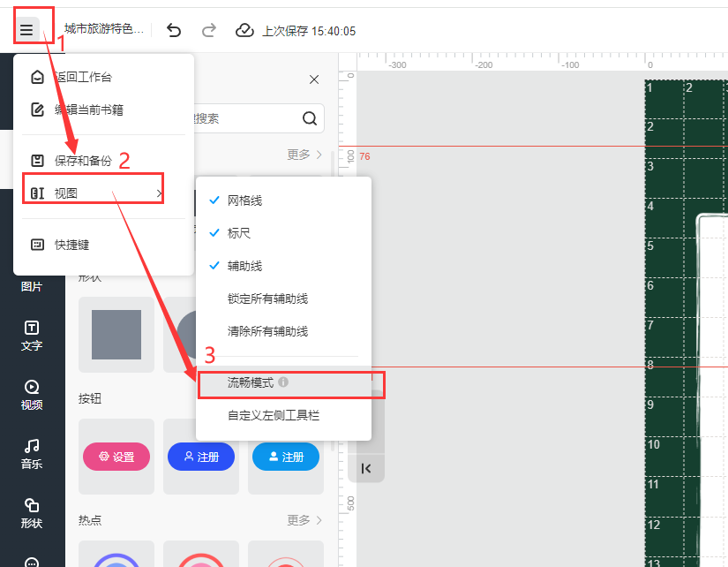The height and width of the screenshot is (567, 728).
Task: Open the 音乐 music panel in sidebar
Action: [x=32, y=455]
